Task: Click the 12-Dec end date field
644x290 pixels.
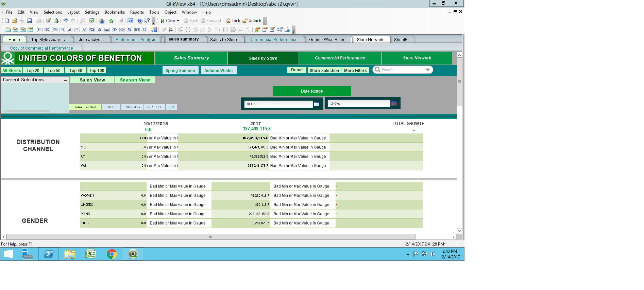Action: coord(359,104)
